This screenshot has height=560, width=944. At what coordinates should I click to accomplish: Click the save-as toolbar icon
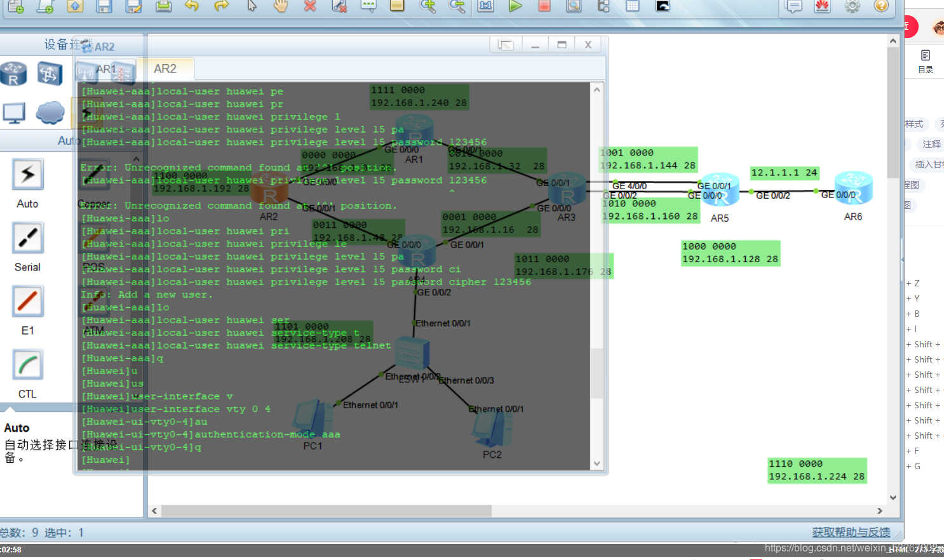pyautogui.click(x=133, y=6)
